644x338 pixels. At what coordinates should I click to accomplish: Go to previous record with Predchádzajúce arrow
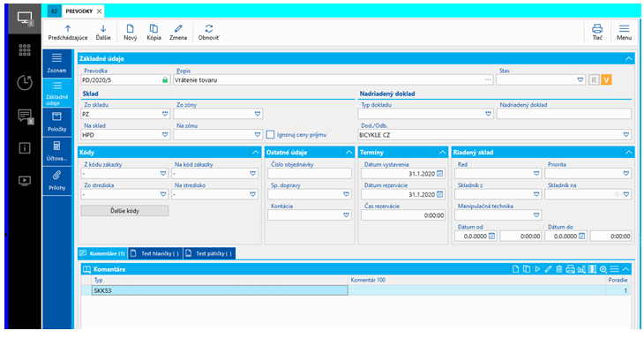coord(68,33)
